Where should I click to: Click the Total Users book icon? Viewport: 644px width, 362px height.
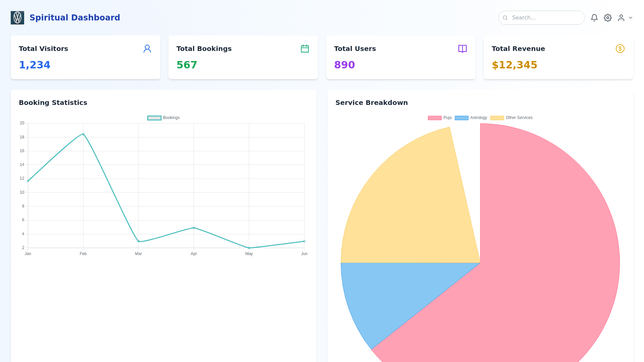point(462,49)
